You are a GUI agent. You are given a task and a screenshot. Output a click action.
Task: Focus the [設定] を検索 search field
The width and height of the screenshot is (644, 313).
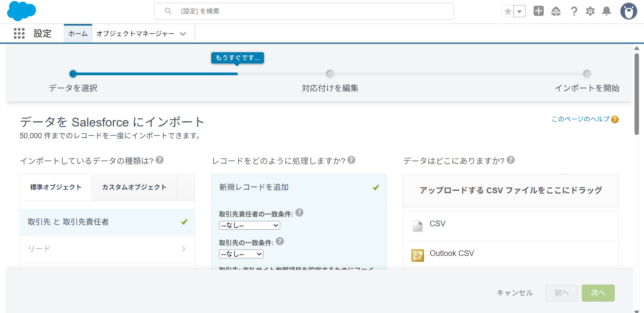[304, 11]
